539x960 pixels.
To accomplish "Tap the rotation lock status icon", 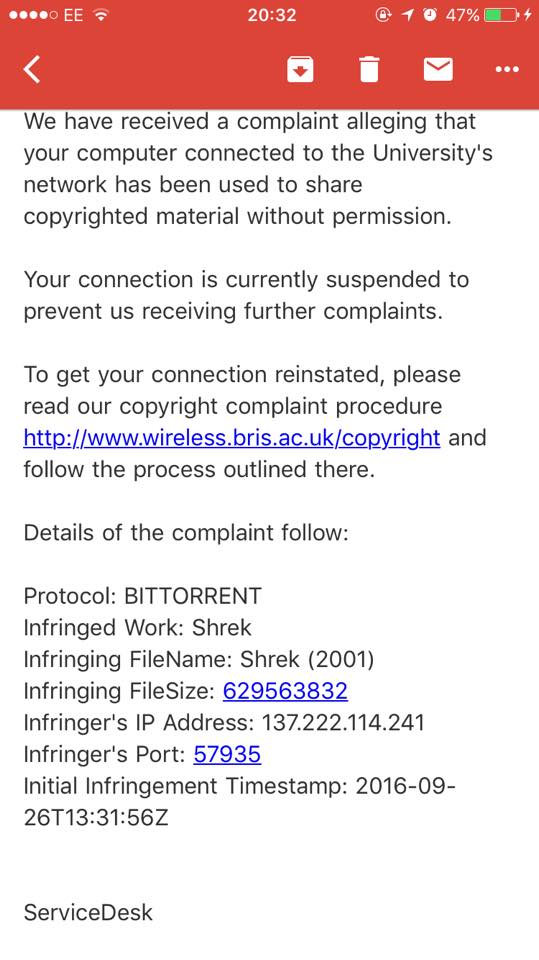I will click(383, 15).
